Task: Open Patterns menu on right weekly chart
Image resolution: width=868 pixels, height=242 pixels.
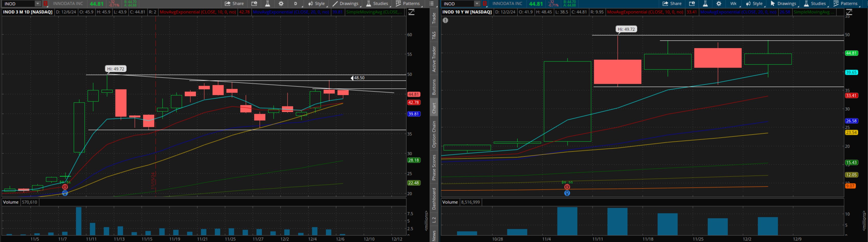Action: (845, 4)
